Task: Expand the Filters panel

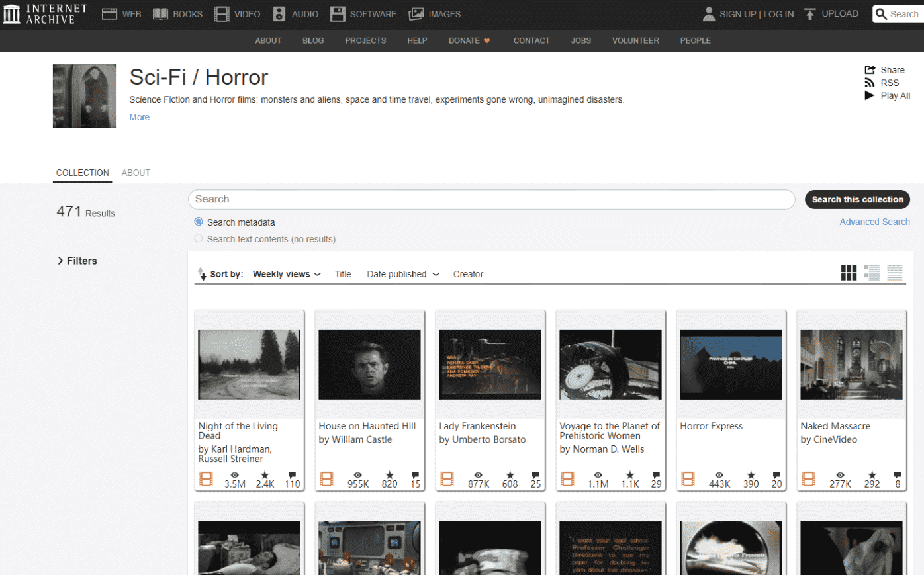Action: 77,261
